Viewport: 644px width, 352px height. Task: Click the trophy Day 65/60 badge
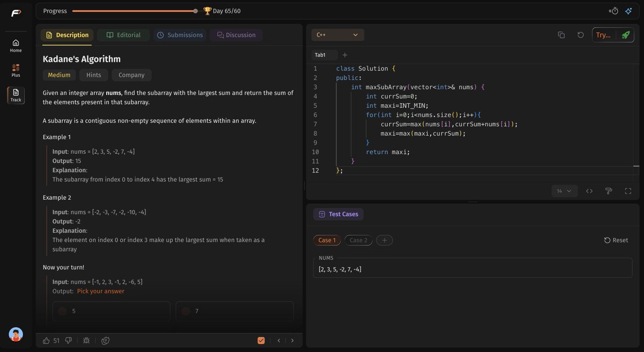pos(222,11)
